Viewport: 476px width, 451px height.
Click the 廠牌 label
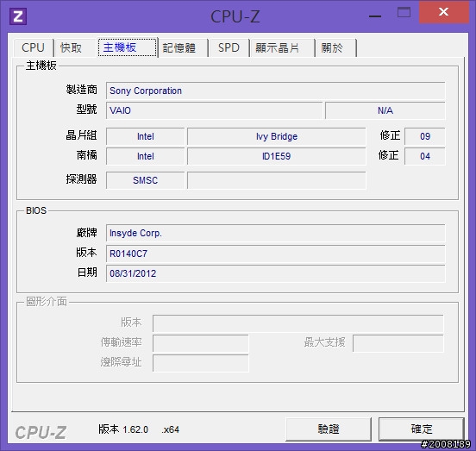coord(86,233)
